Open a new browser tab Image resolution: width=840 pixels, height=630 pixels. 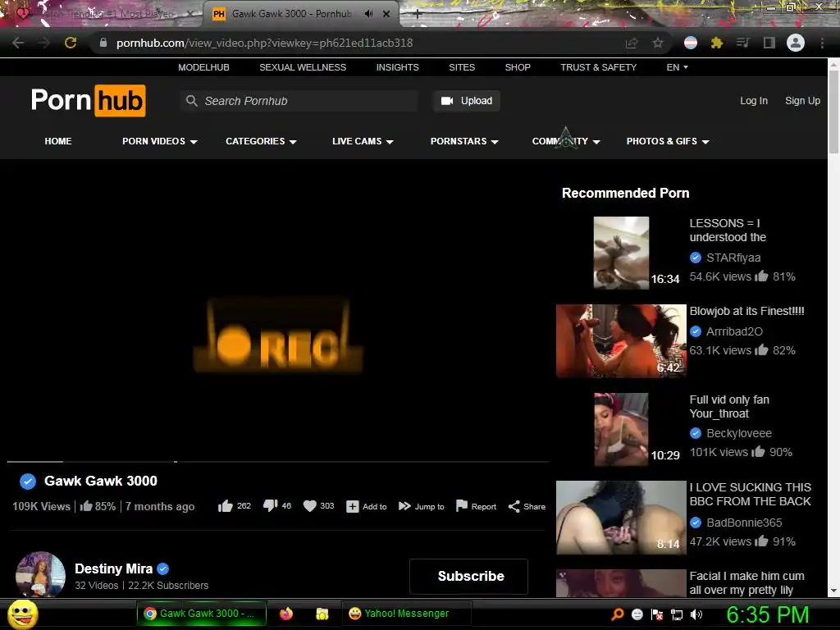click(418, 15)
